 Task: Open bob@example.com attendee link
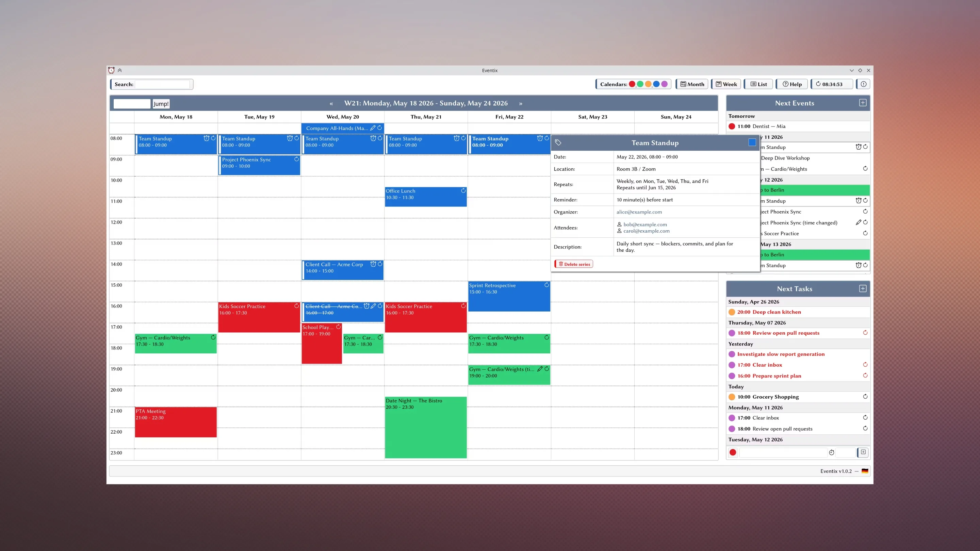pos(645,224)
